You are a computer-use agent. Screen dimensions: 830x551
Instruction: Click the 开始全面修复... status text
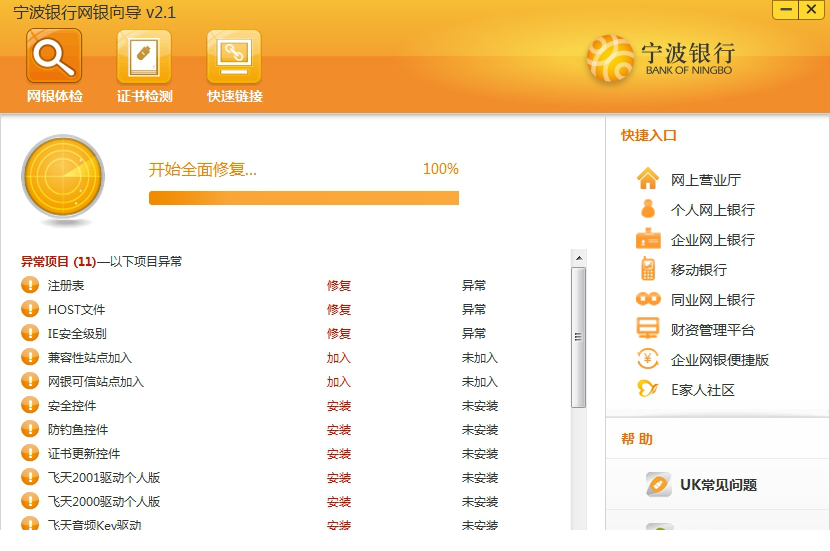pos(202,169)
